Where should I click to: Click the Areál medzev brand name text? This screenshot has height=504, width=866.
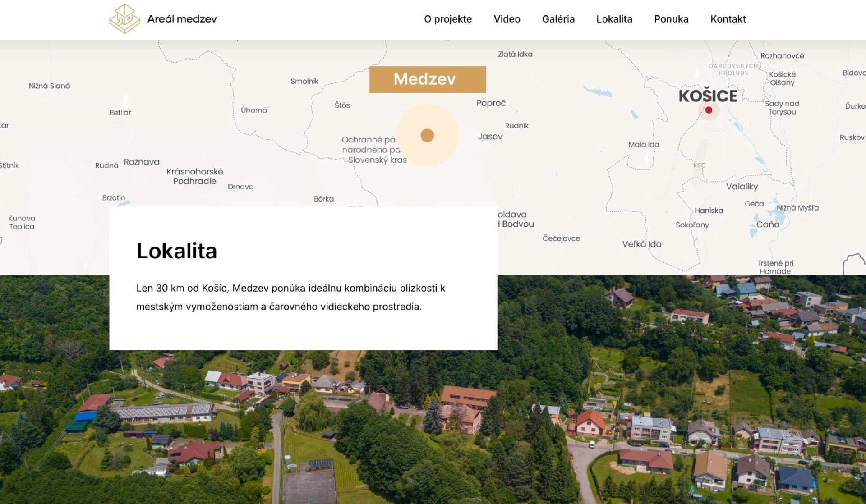182,19
